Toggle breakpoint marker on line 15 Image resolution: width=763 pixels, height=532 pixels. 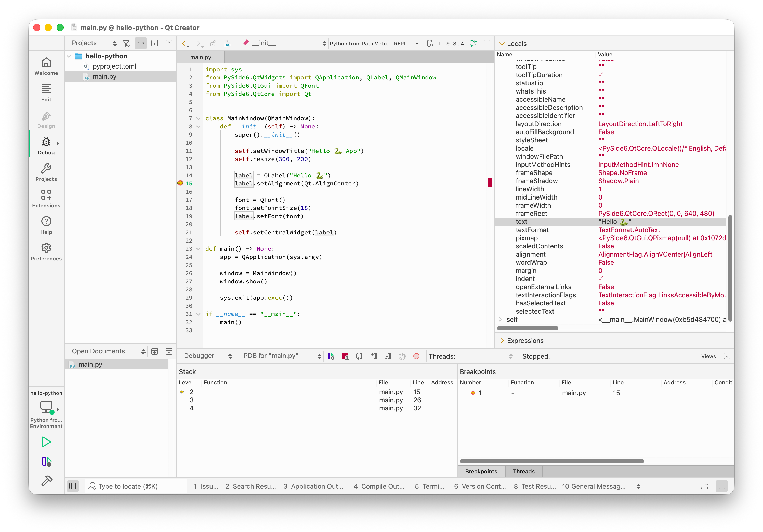click(x=180, y=183)
